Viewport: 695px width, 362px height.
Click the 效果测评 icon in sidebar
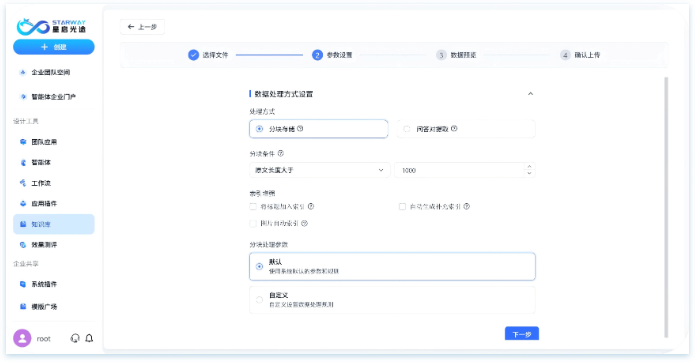click(23, 245)
